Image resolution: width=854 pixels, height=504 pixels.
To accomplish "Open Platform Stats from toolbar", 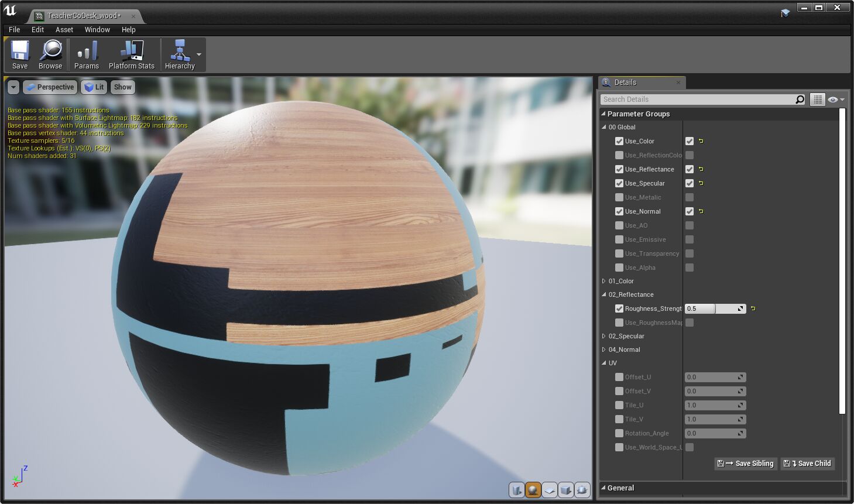I will tap(132, 55).
